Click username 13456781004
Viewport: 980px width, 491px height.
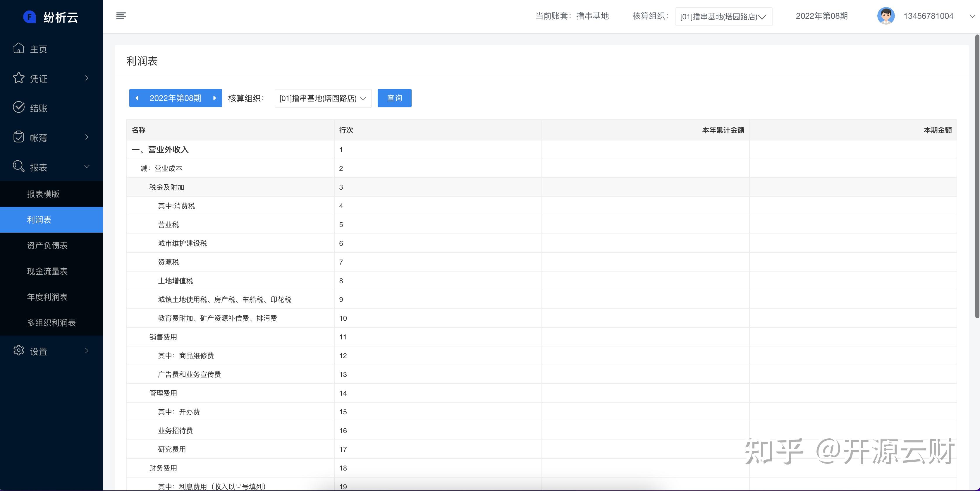928,16
